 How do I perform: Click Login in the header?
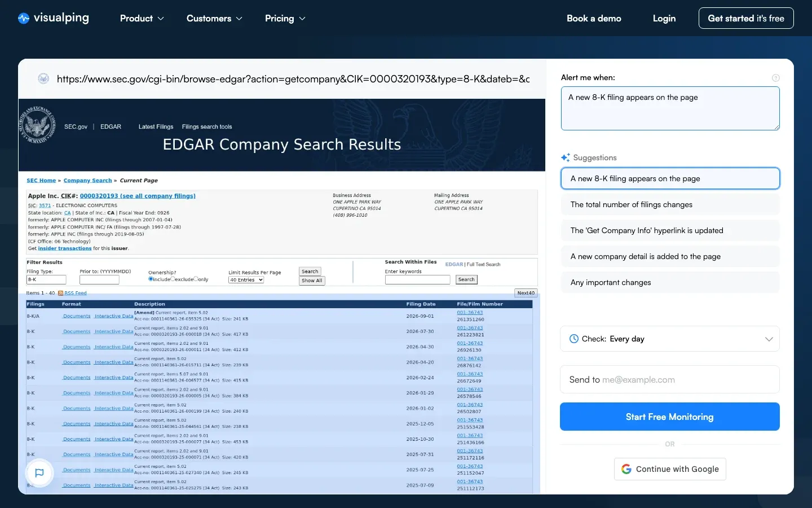click(x=664, y=19)
